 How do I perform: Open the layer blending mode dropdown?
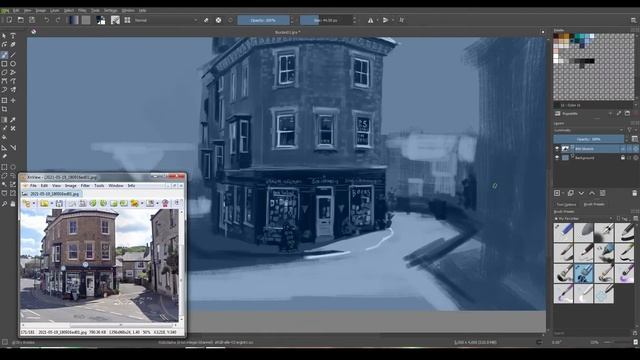click(x=588, y=130)
